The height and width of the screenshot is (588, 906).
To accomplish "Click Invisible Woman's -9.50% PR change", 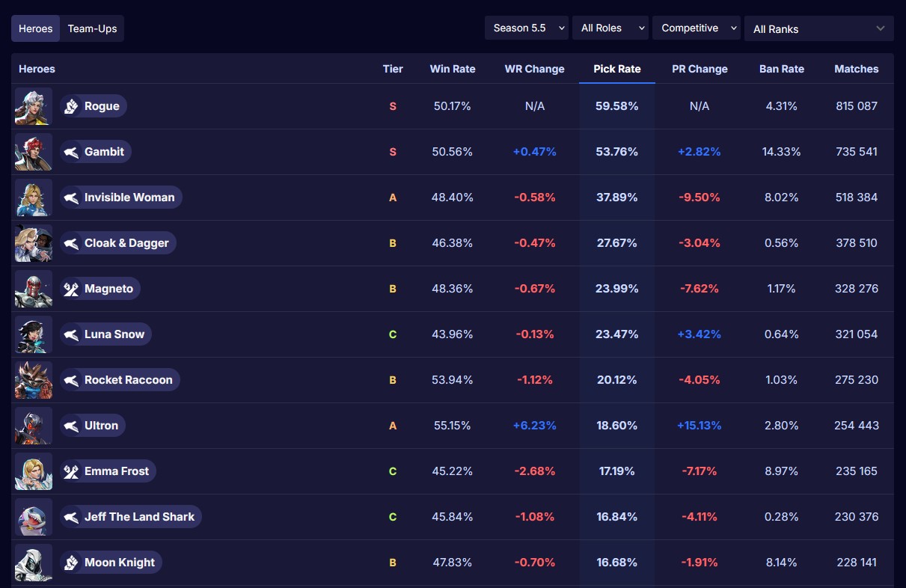I will click(x=700, y=197).
